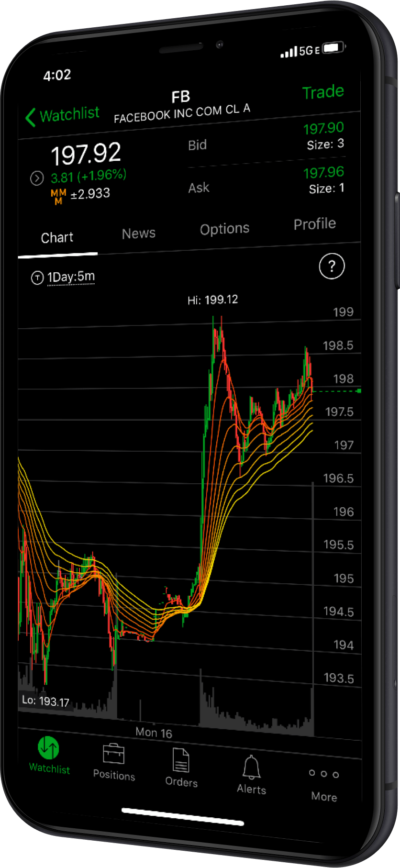Tap the last price 197.92
Viewport: 400px width, 868px height.
pos(86,154)
